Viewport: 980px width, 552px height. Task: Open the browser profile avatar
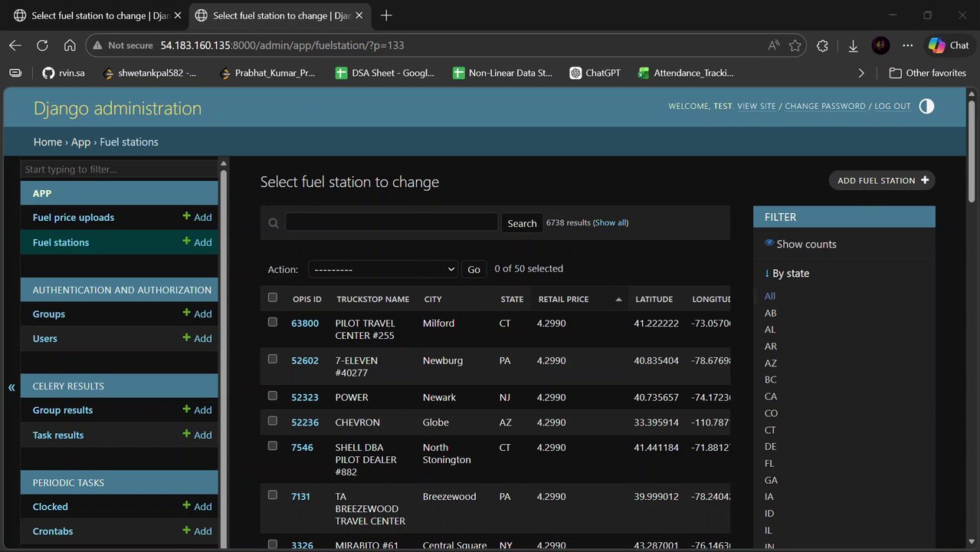[880, 45]
